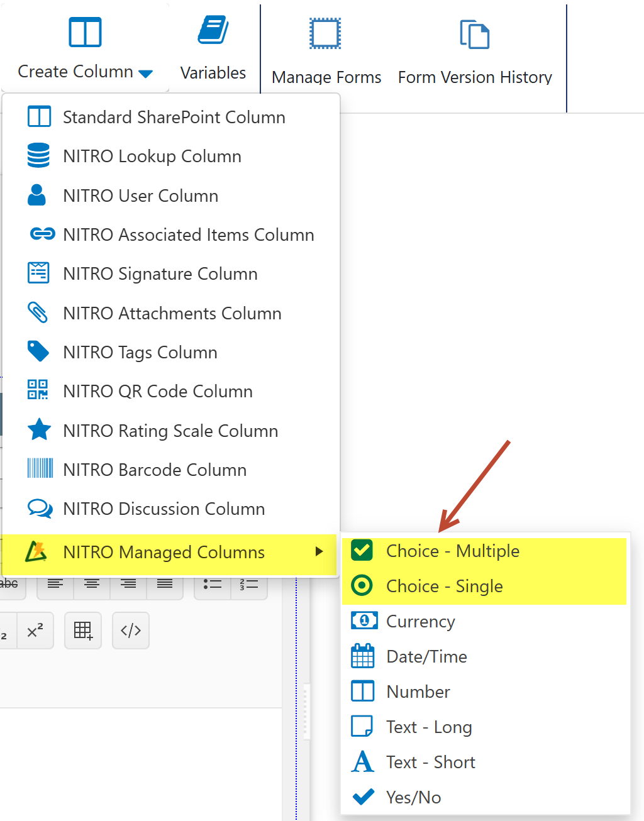Select NITRO Associated Items Column
The image size is (644, 821).
(x=171, y=234)
